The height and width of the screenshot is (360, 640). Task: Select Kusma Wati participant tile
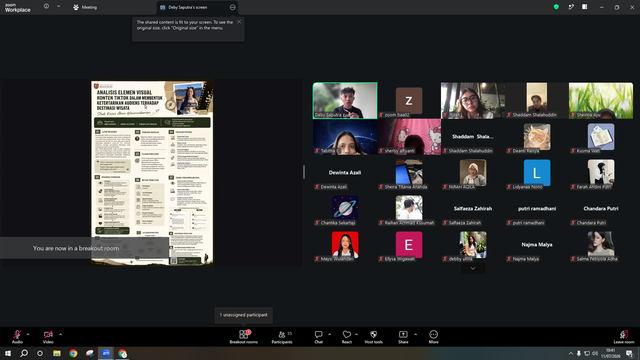click(601, 137)
